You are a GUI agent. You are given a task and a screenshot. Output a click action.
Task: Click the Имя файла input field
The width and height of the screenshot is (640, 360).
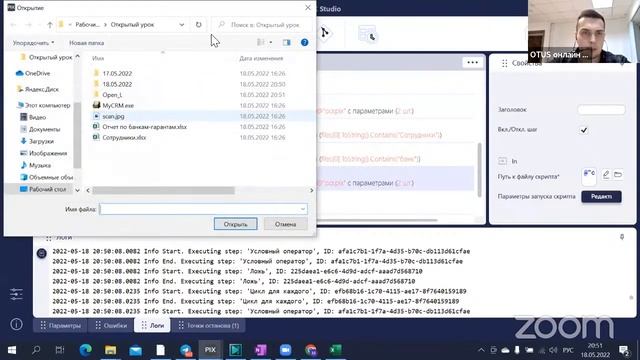tap(199, 209)
